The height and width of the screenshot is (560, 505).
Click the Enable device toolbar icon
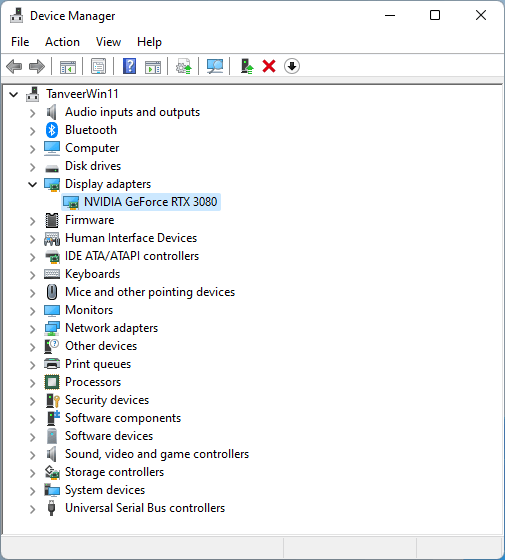click(x=246, y=66)
